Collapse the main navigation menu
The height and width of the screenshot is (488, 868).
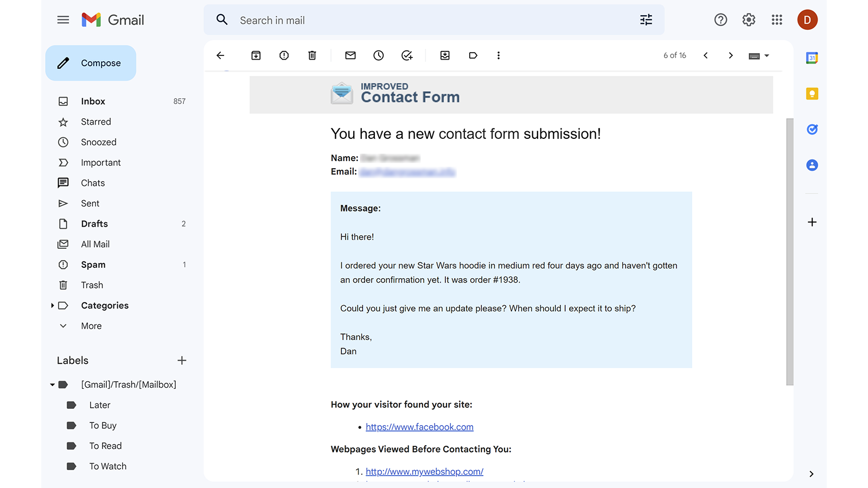click(x=63, y=20)
